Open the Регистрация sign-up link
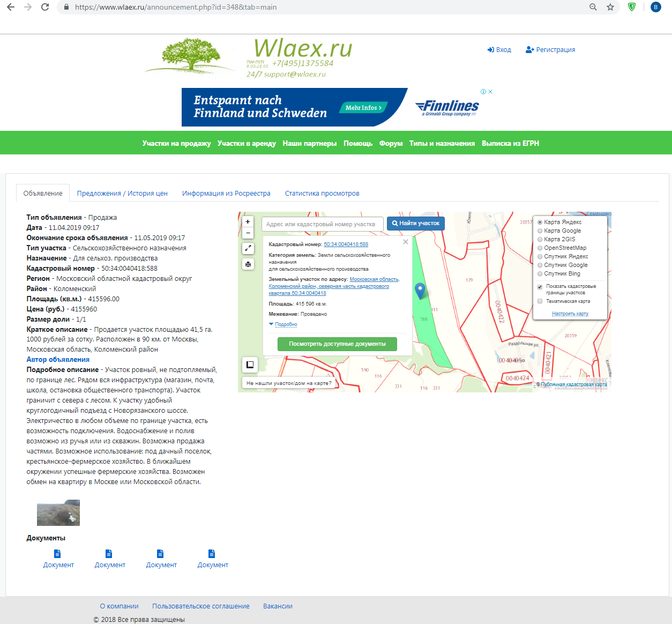The image size is (672, 624). point(550,50)
